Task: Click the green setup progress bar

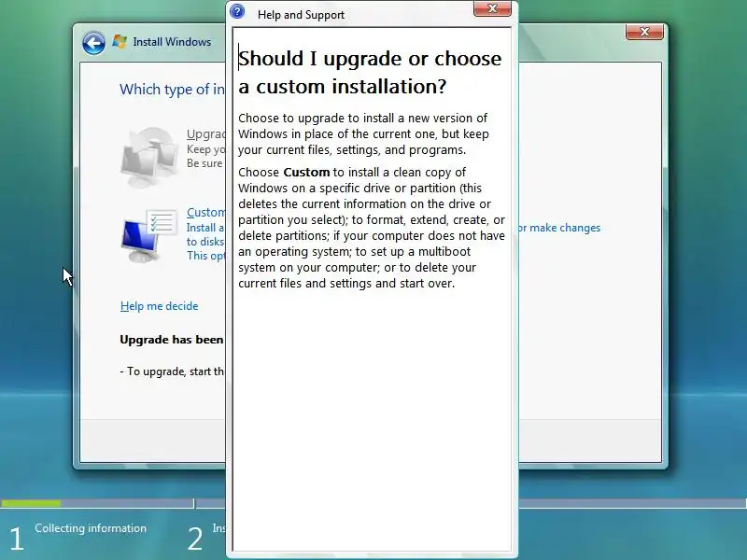Action: coord(31,503)
